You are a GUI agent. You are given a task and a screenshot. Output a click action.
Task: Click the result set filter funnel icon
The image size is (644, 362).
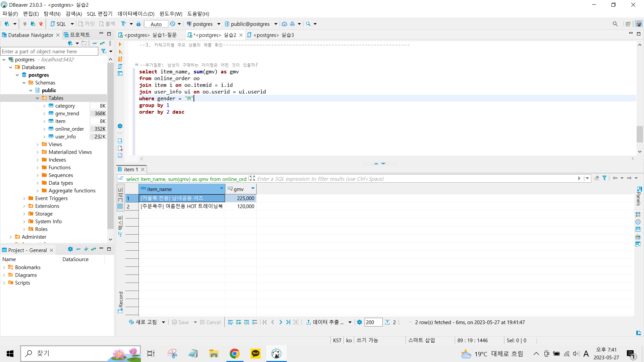(604, 178)
